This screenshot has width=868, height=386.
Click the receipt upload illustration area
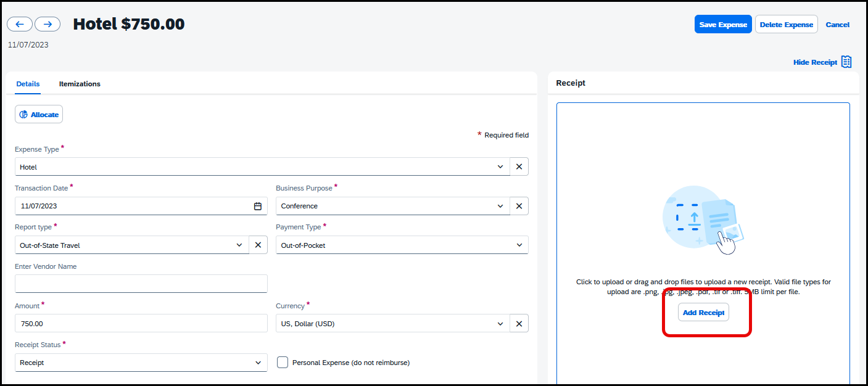pos(703,219)
